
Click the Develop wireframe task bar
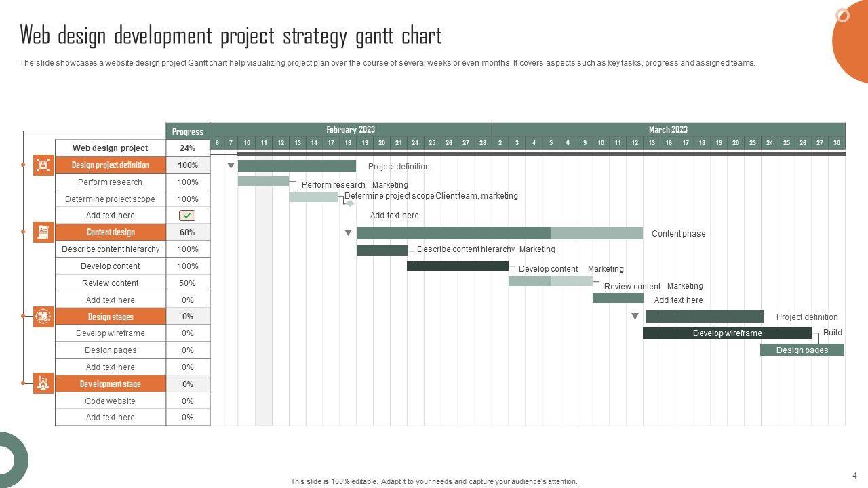coord(727,333)
